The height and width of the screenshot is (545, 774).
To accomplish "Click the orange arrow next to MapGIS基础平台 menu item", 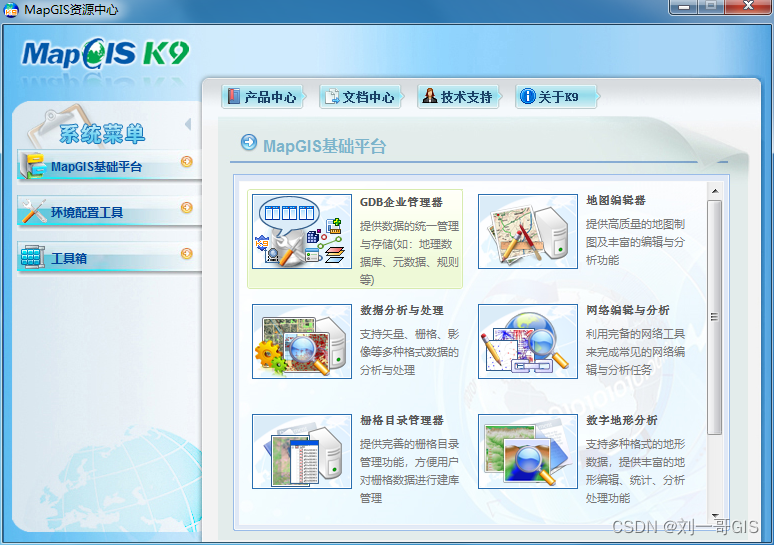I will [x=187, y=161].
